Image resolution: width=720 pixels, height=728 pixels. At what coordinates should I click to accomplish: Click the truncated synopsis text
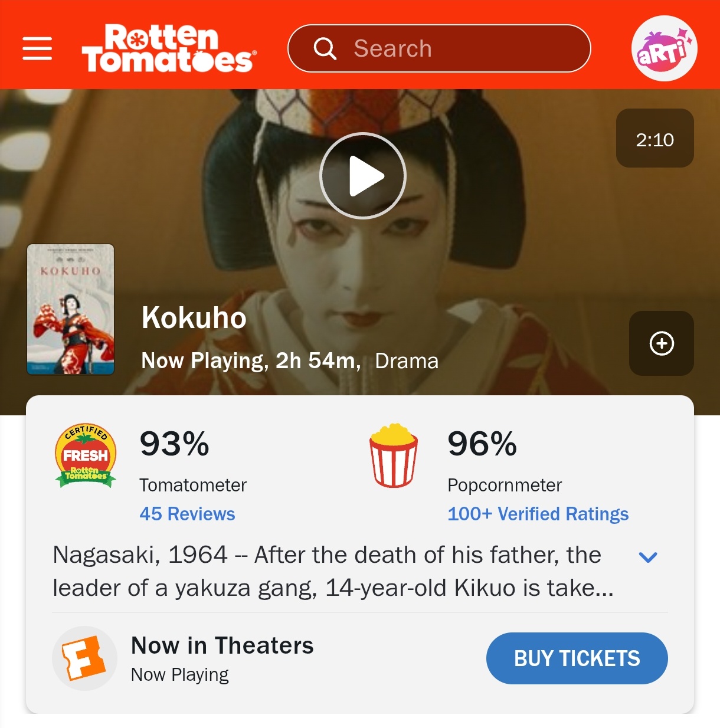click(333, 571)
